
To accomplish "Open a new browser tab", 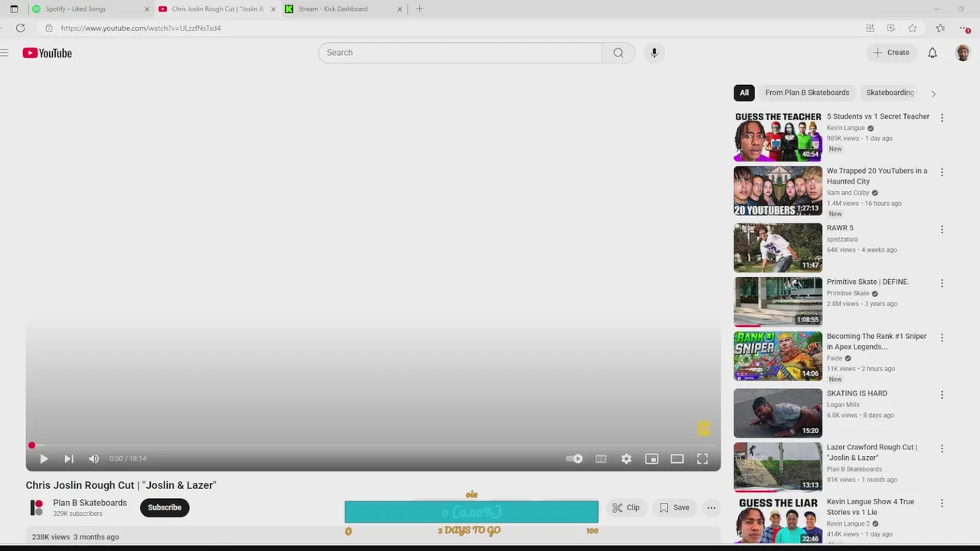I will coord(419,9).
